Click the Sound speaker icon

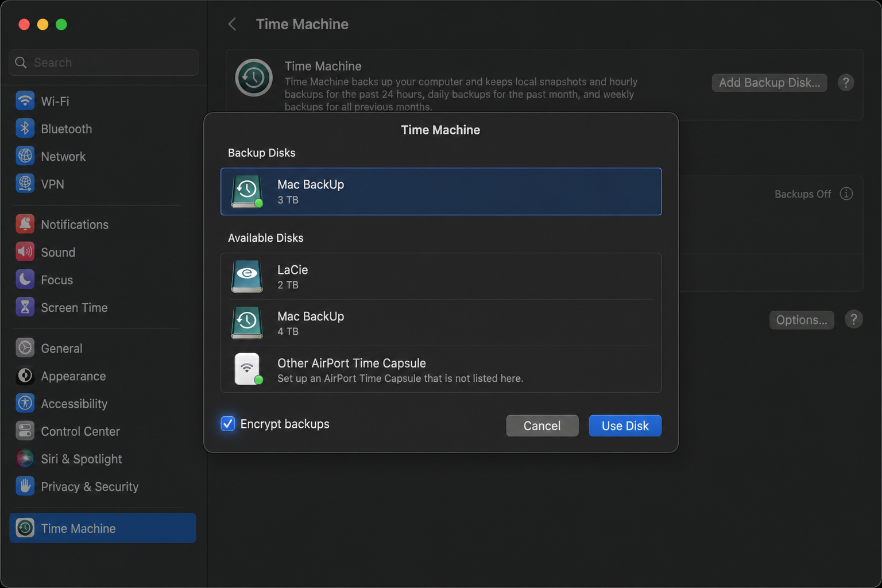[25, 252]
